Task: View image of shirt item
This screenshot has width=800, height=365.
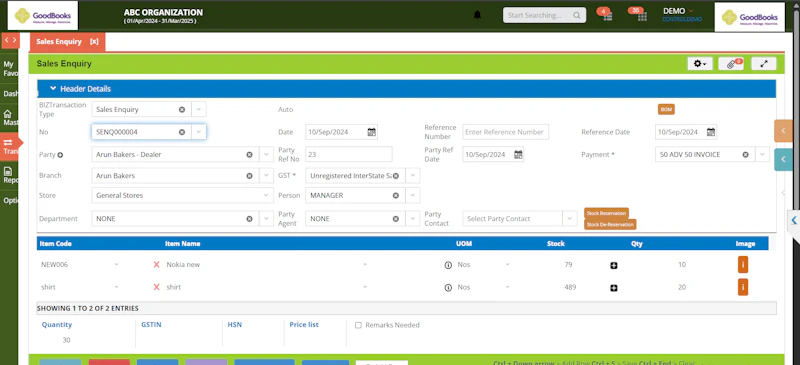Action: [x=743, y=287]
